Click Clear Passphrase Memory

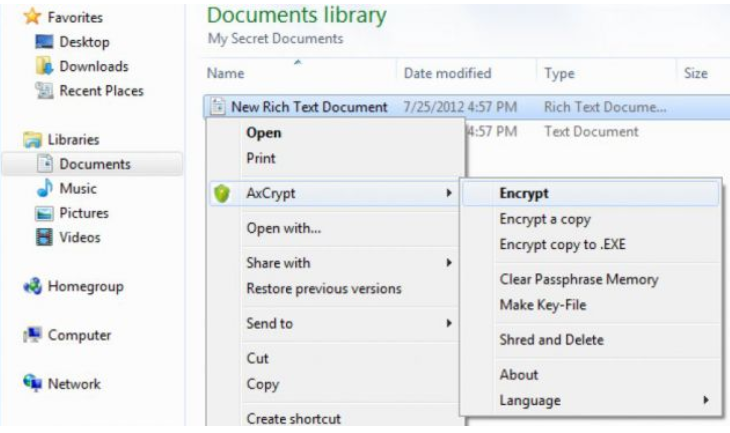578,280
